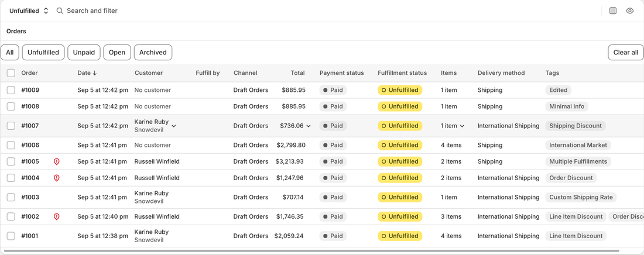This screenshot has height=255, width=644.
Task: Check the box for order #1008
Action: click(11, 106)
